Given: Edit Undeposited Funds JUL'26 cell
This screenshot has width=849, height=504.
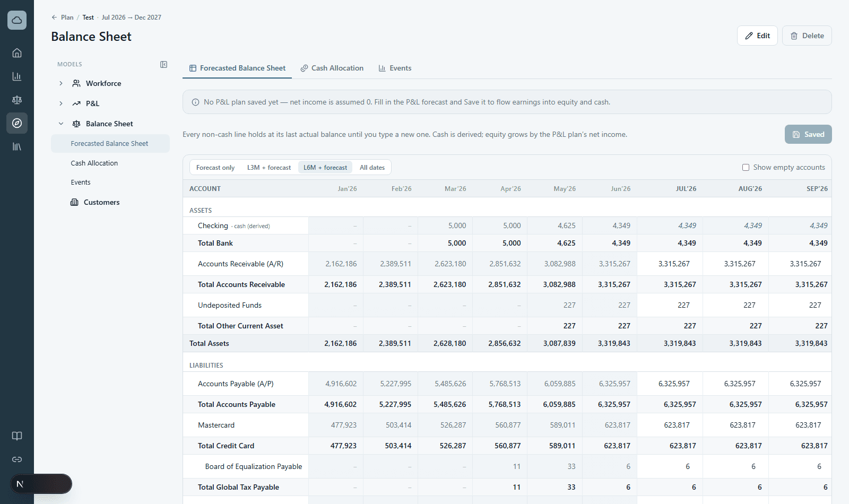Looking at the screenshot, I should (670, 305).
